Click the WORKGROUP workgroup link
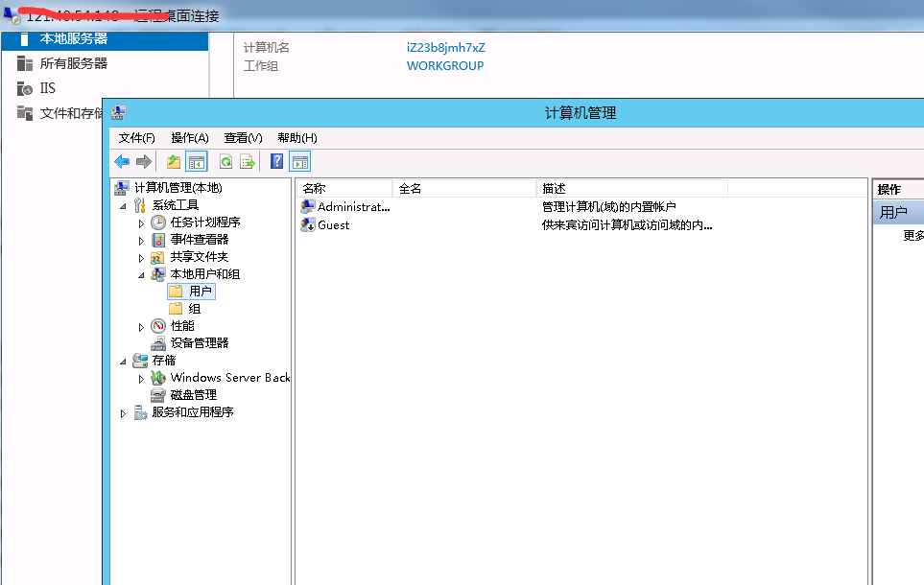 [445, 66]
